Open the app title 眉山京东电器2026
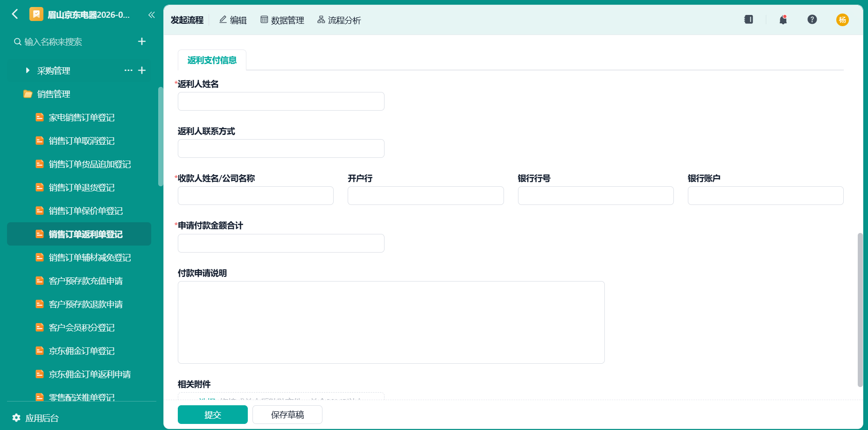 [89, 14]
